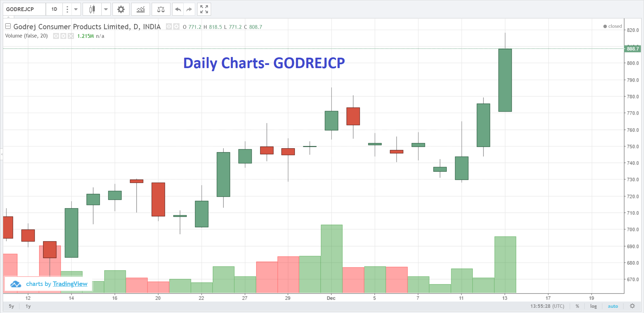
Task: Click the 13:55:28 (UTC) clock
Action: (547, 306)
